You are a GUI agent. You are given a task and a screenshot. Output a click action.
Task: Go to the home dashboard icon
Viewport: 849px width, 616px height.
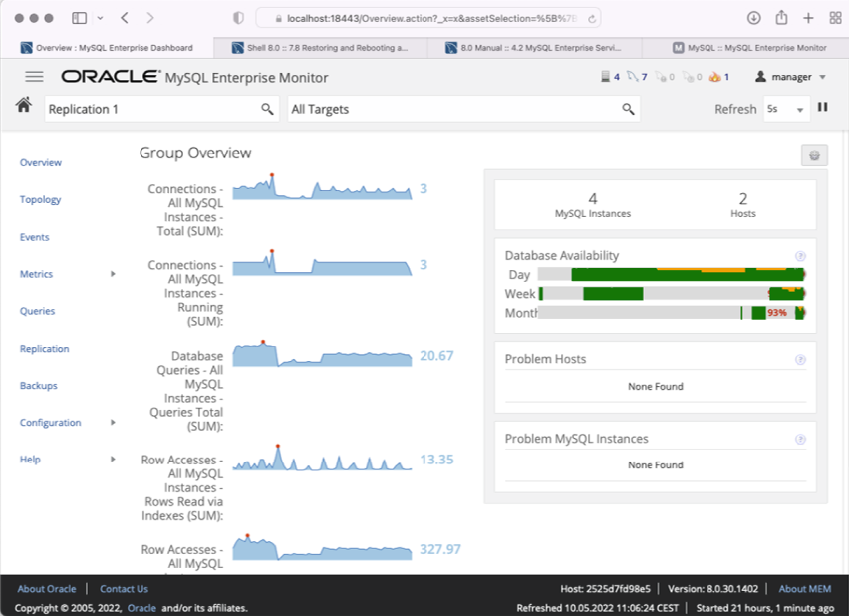[x=23, y=105]
